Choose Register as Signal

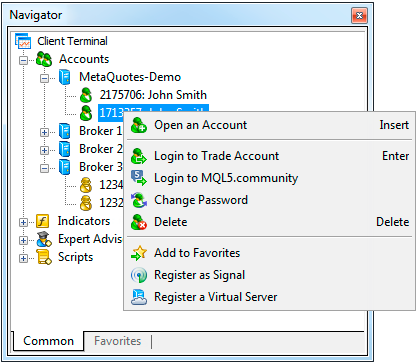[x=269, y=275]
